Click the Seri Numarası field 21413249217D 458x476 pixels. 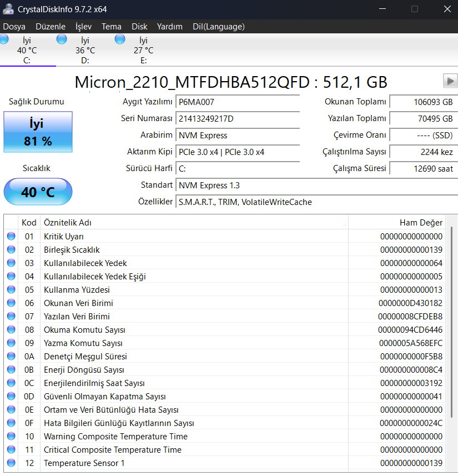tap(238, 119)
